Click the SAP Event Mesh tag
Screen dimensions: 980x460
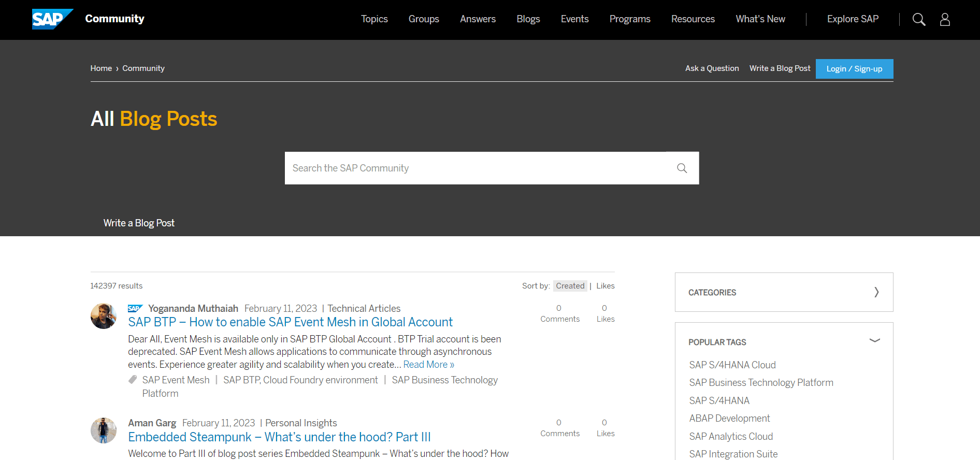click(x=176, y=380)
